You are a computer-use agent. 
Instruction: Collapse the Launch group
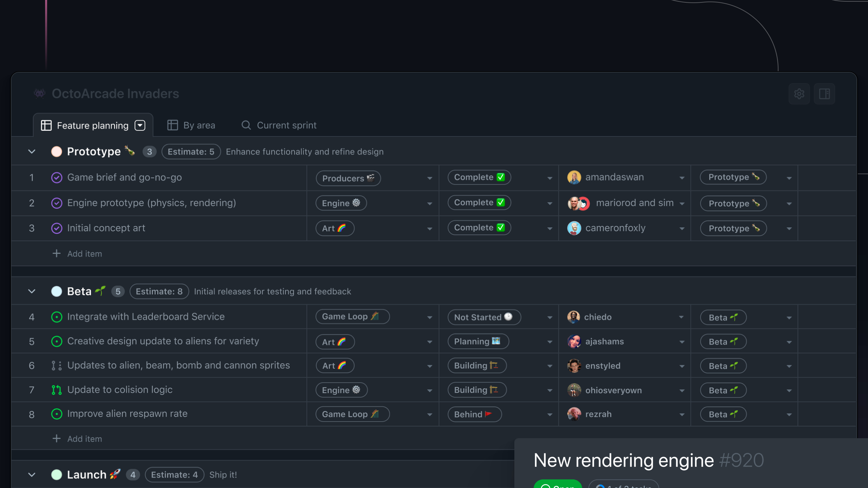click(x=32, y=475)
